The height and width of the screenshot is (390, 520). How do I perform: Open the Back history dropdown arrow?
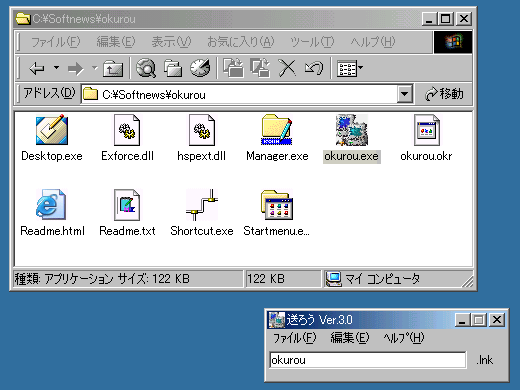coord(56,68)
